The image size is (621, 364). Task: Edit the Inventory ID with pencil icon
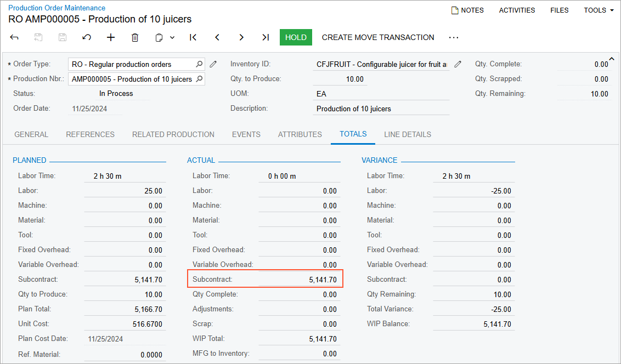coord(458,64)
